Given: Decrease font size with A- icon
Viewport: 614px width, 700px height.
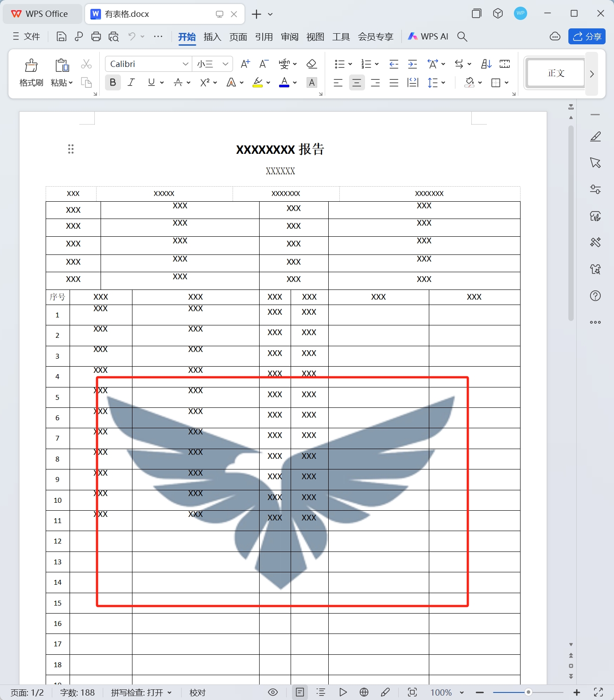Looking at the screenshot, I should tap(264, 64).
